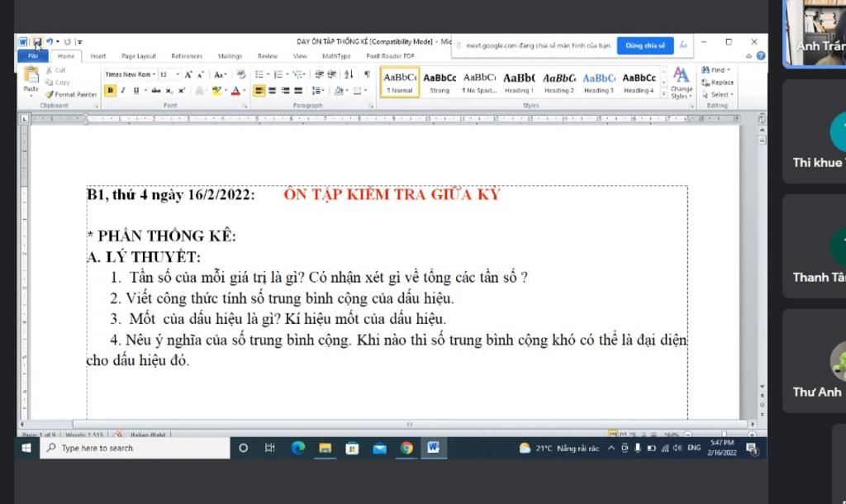Increase paragraph indent

332,74
